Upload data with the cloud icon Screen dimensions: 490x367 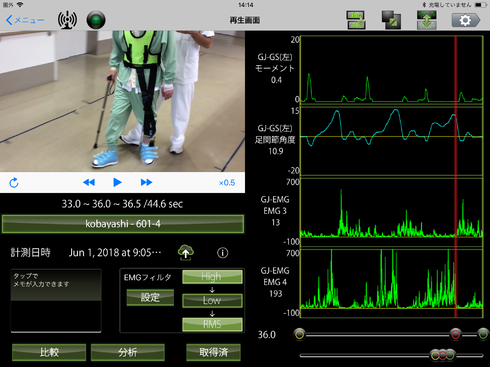186,252
